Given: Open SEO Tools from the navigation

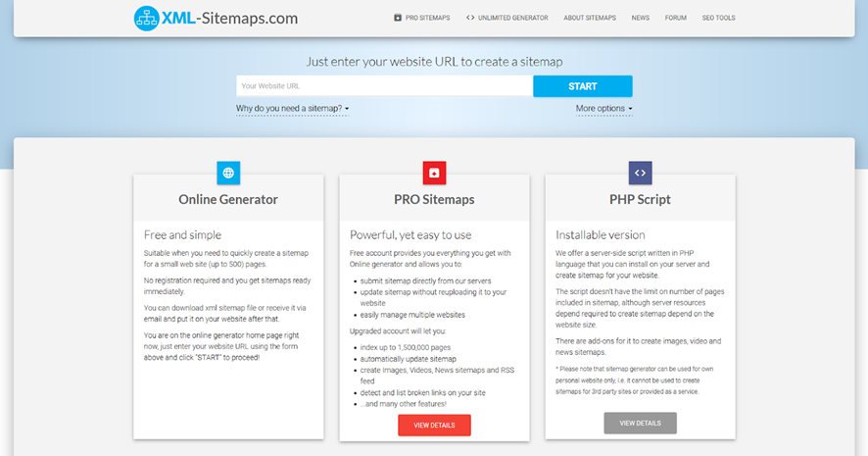Looking at the screenshot, I should [718, 18].
